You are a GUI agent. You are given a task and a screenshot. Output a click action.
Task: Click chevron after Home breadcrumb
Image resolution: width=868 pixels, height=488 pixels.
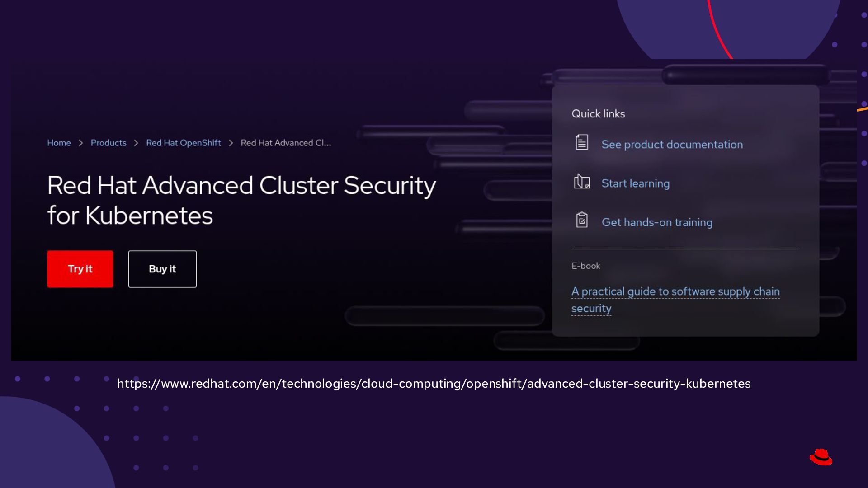click(x=81, y=143)
